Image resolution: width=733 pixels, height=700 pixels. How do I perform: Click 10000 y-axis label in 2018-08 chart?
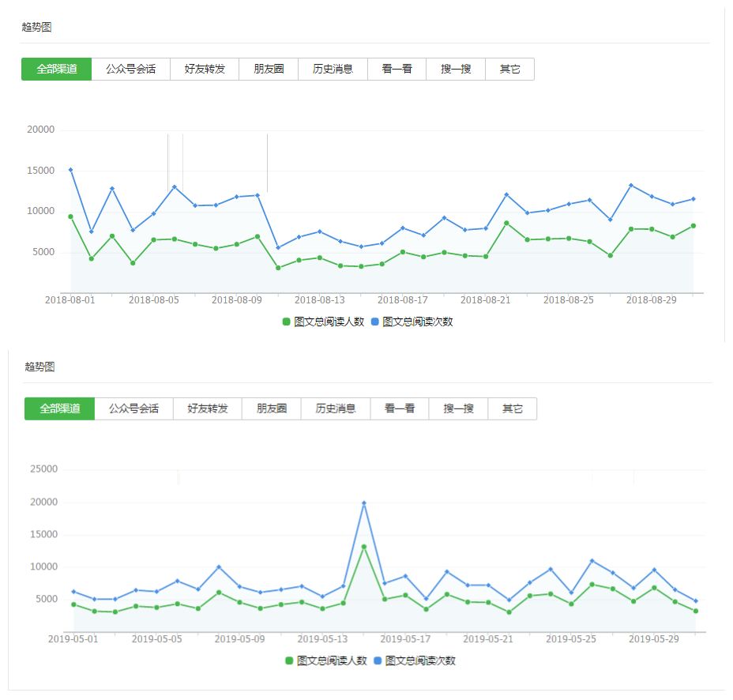tap(40, 212)
